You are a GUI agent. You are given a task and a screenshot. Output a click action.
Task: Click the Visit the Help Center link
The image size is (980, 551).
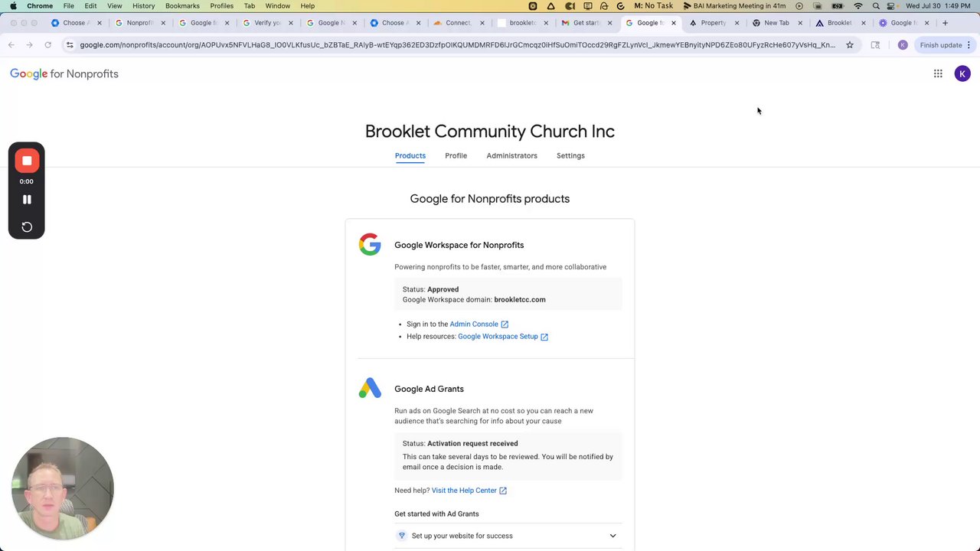click(x=464, y=491)
